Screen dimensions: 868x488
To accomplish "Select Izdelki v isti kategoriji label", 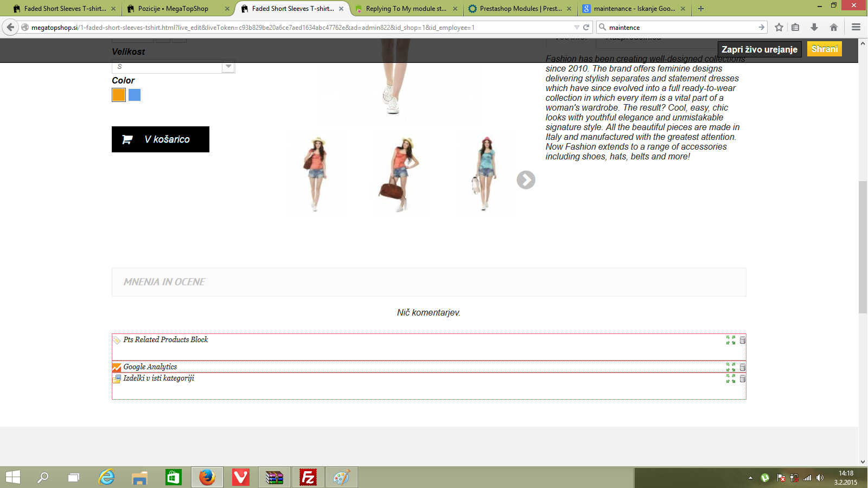I will click(158, 378).
